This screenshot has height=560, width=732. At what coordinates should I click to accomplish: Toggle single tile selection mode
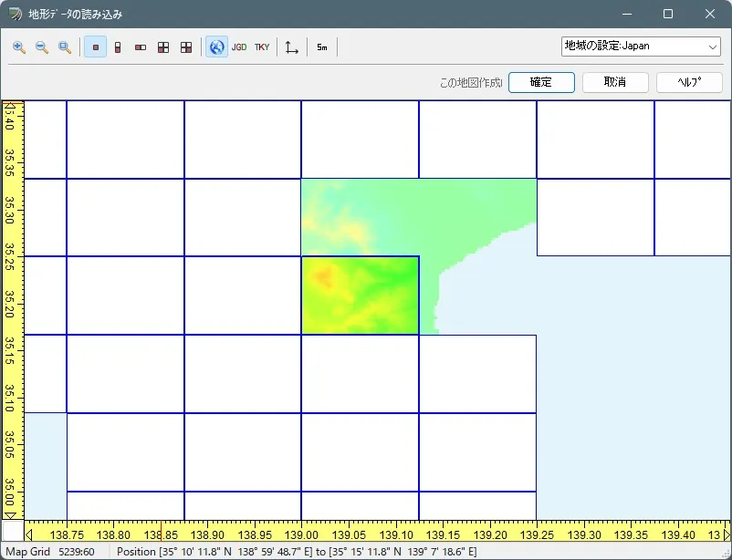(x=95, y=47)
